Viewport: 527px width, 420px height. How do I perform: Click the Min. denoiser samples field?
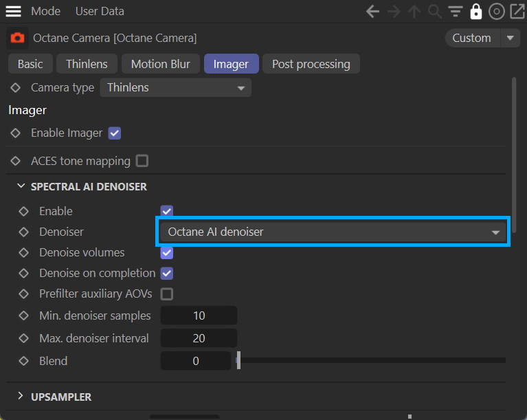pyautogui.click(x=199, y=316)
